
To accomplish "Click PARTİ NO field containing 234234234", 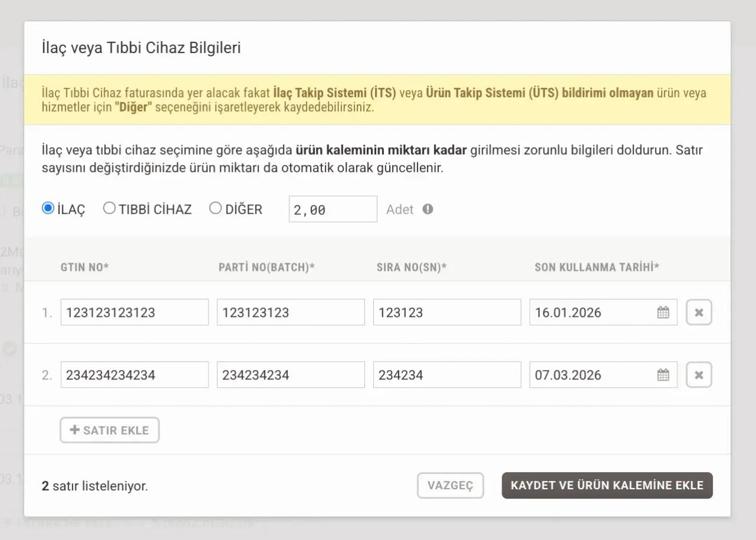I will point(290,375).
